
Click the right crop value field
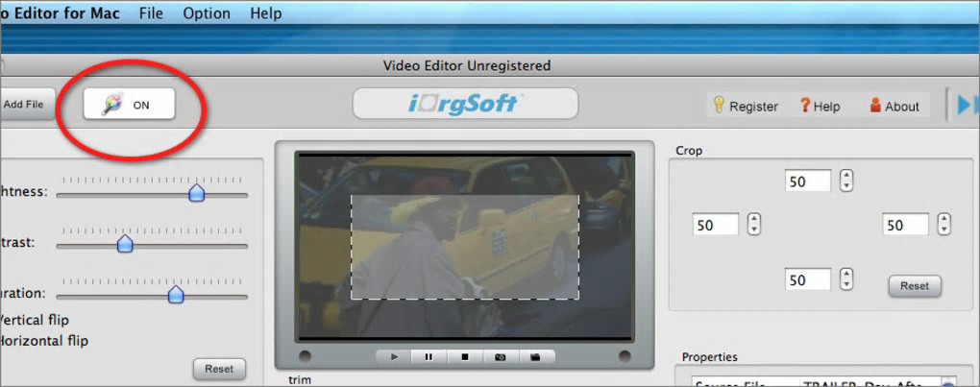coord(906,225)
